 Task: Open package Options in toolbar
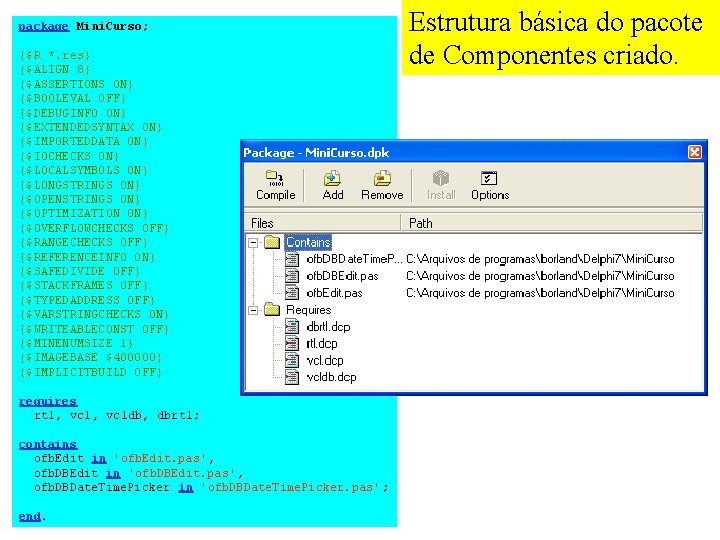pos(490,185)
